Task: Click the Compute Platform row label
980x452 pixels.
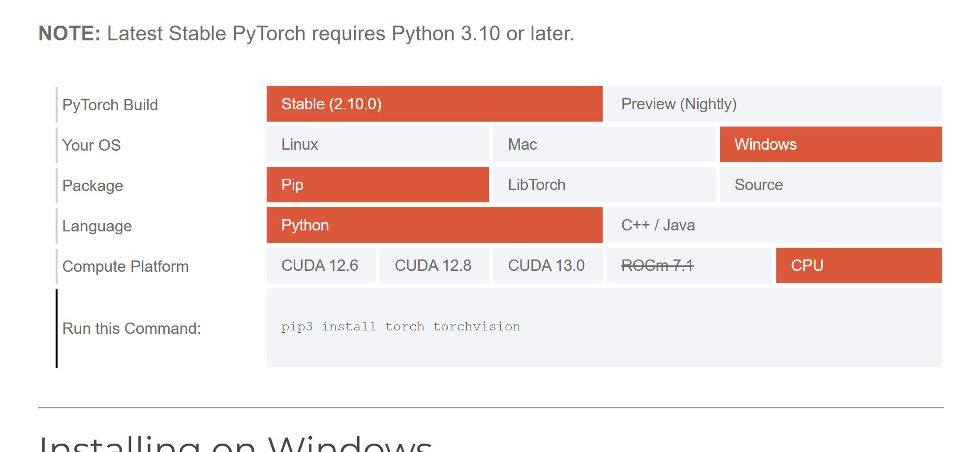Action: point(125,266)
